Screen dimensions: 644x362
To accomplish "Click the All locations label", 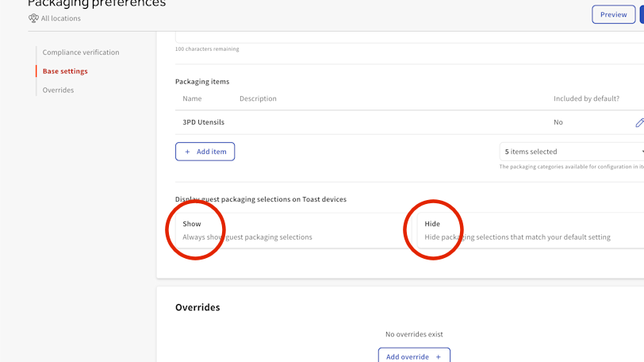I will [61, 18].
